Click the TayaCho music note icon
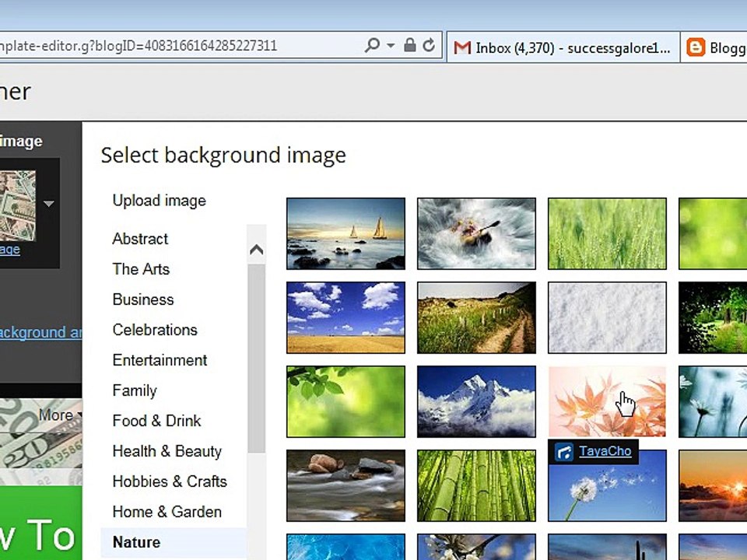 [565, 452]
